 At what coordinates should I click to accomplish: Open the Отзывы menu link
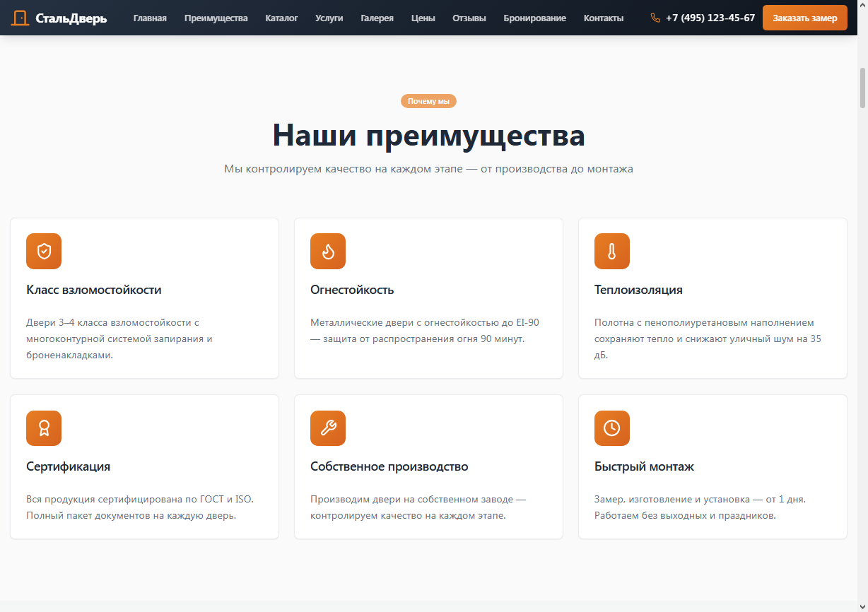click(469, 18)
